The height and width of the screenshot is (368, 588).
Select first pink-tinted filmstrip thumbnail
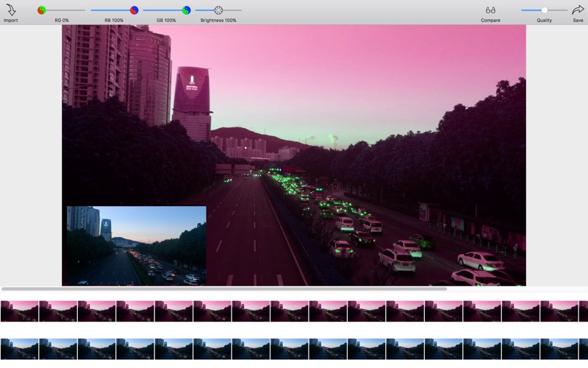pos(19,311)
